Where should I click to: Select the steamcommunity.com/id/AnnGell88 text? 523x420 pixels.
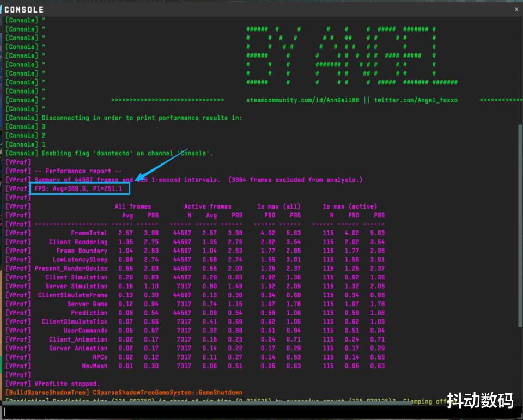[x=302, y=100]
